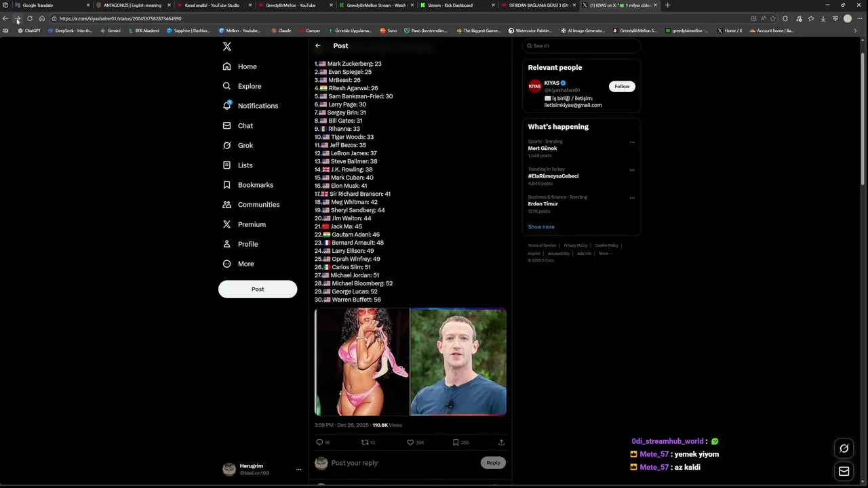Open more options for Mert Günok trend
This screenshot has width=868, height=488.
(x=632, y=142)
